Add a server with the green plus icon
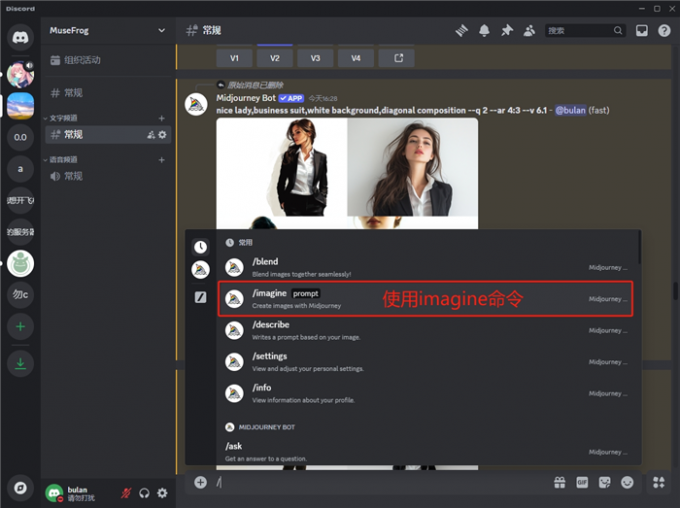 coord(20,326)
